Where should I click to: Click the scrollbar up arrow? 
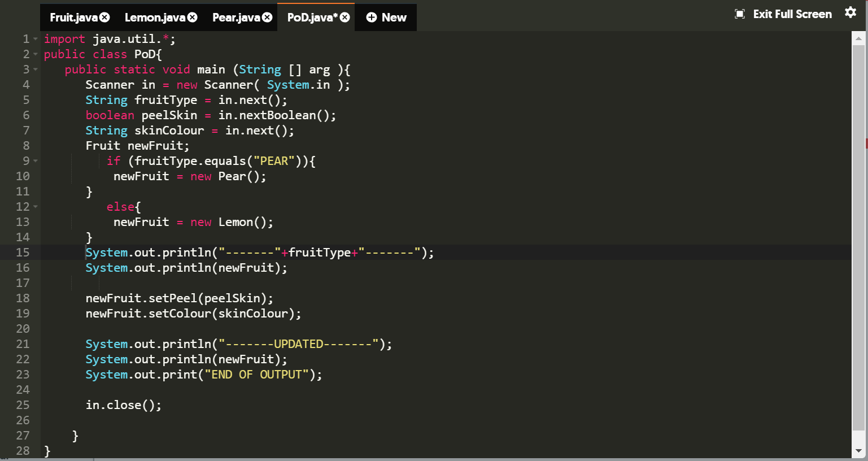click(x=858, y=38)
